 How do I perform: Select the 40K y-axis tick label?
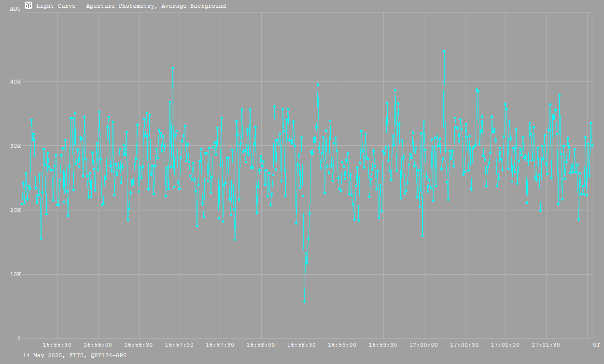point(16,82)
